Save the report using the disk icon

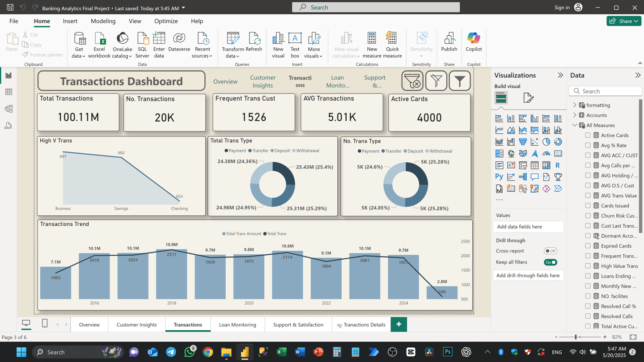tap(10, 8)
